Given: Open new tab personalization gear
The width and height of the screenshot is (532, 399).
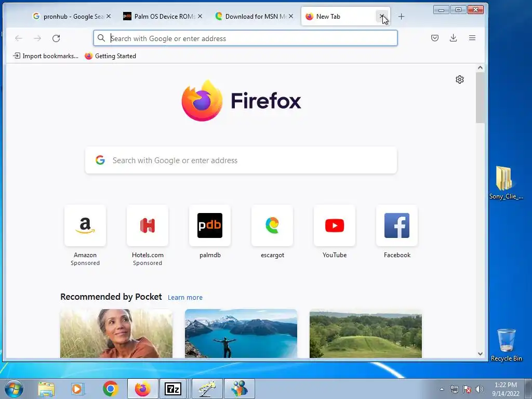Looking at the screenshot, I should (460, 79).
